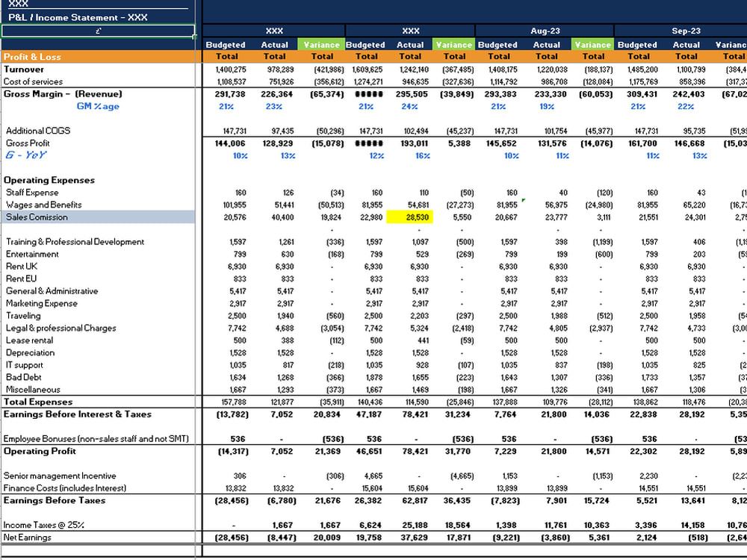Image resolution: width=747 pixels, height=560 pixels.
Task: Select the orange Profit & Loss header cell
Action: pyautogui.click(x=33, y=57)
